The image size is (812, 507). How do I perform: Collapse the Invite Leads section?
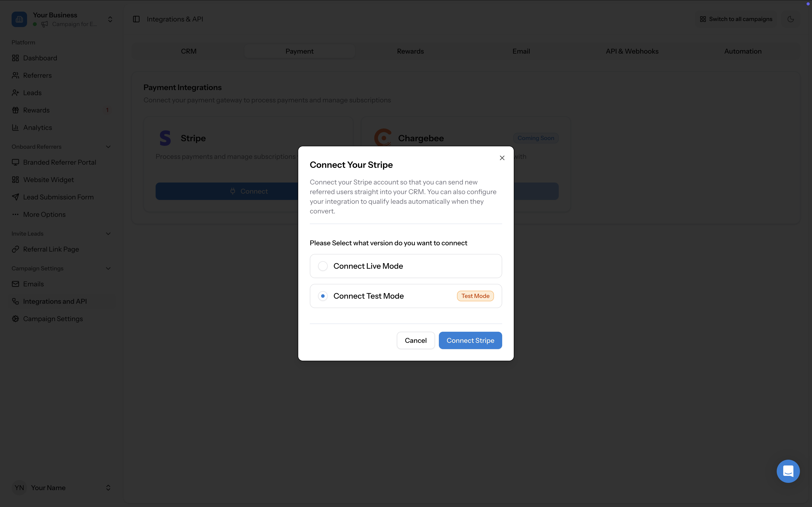108,233
